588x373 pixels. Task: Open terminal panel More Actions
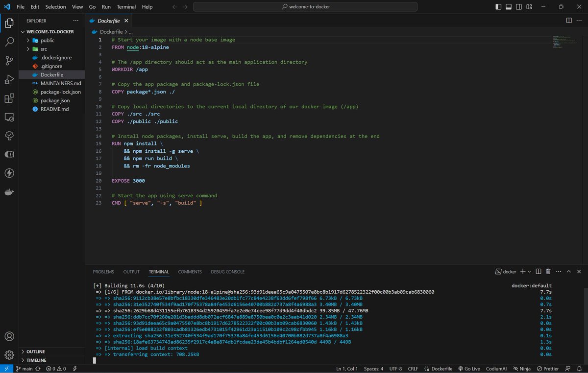pos(559,271)
